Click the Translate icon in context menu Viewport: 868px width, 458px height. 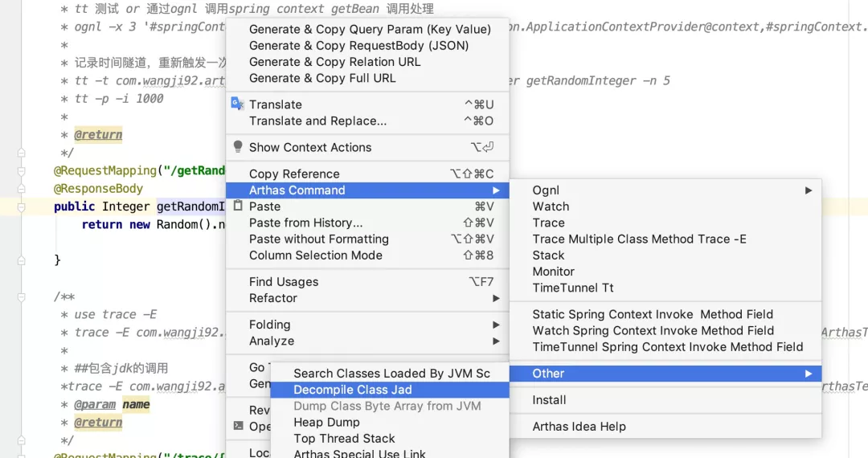click(237, 104)
